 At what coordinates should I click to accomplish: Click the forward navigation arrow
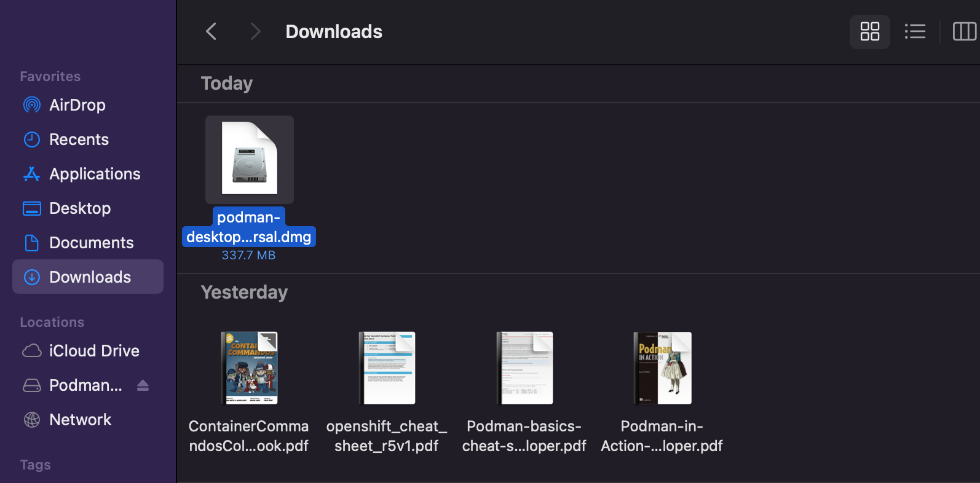[x=255, y=31]
